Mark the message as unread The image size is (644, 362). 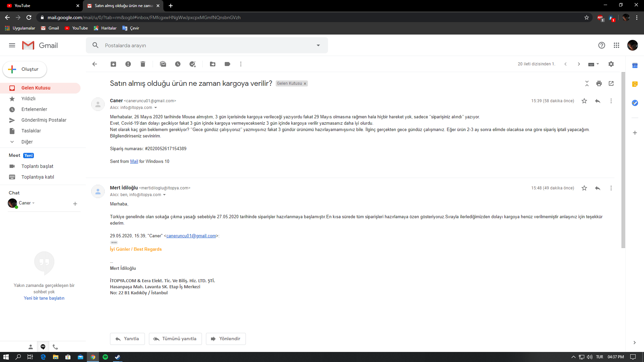[163, 64]
